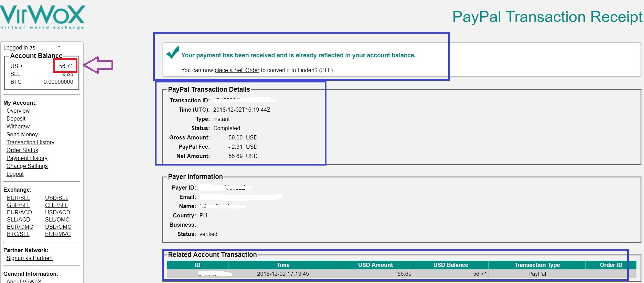Open the EUR/MVC exchange pair
The width and height of the screenshot is (644, 283).
(x=58, y=234)
